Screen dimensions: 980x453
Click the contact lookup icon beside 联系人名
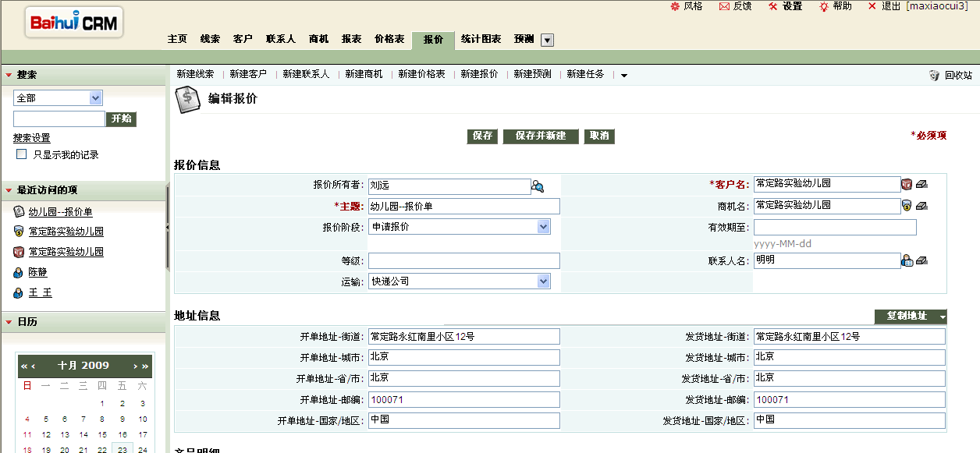(x=907, y=260)
